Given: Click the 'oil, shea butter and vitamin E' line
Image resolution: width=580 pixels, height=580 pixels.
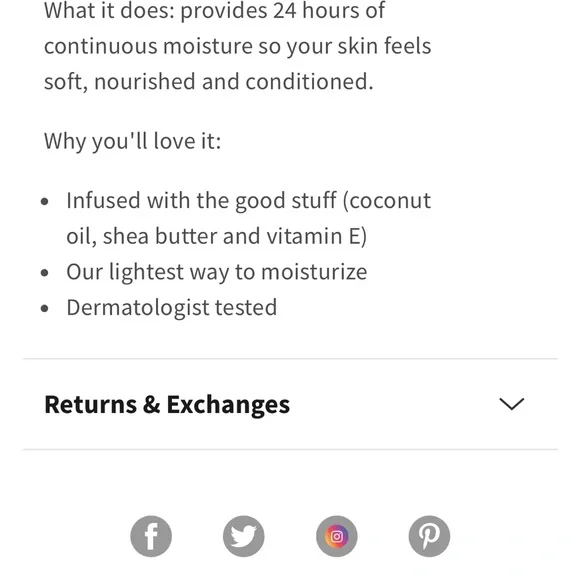Looking at the screenshot, I should (217, 236).
